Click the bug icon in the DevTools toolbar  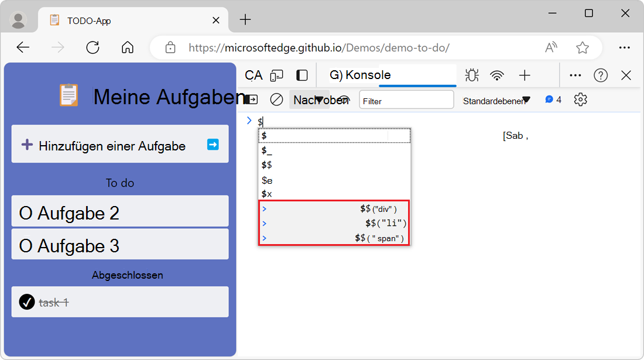471,75
